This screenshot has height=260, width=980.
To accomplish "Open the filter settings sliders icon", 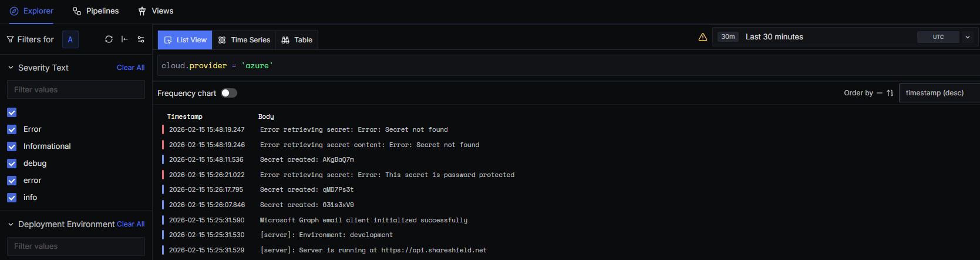I will coord(141,39).
